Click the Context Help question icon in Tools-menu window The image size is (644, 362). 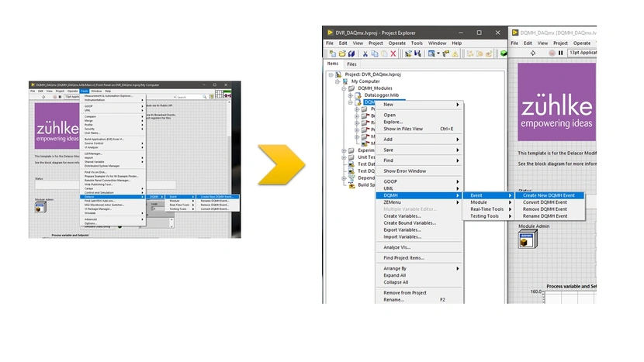(212, 97)
